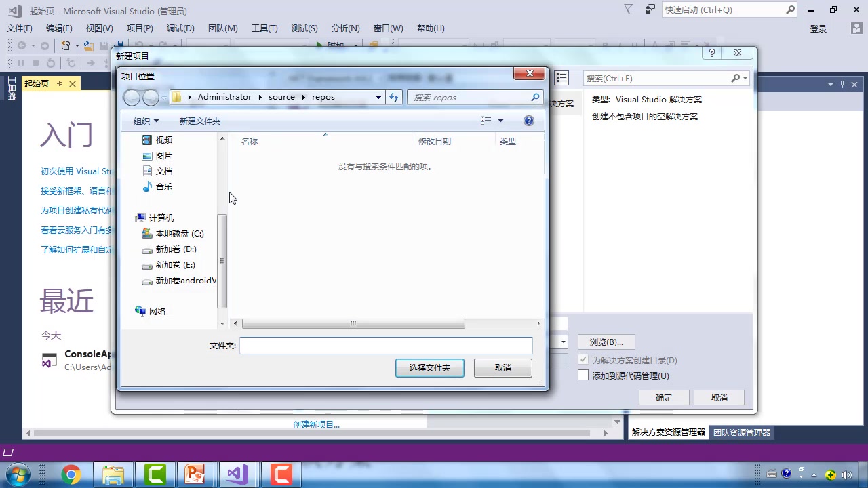Image resolution: width=868 pixels, height=488 pixels.
Task: Open the recent locations dropdown beside navigation arrows
Action: click(164, 98)
